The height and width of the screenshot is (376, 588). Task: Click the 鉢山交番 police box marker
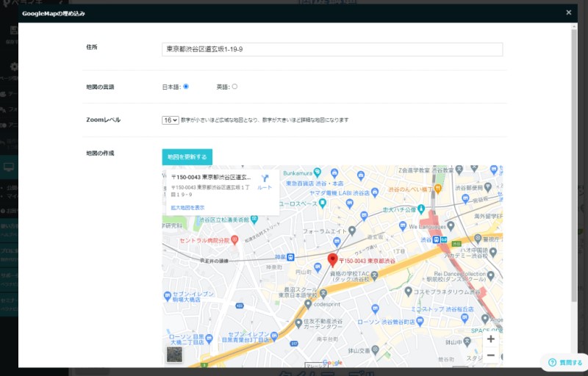375,350
